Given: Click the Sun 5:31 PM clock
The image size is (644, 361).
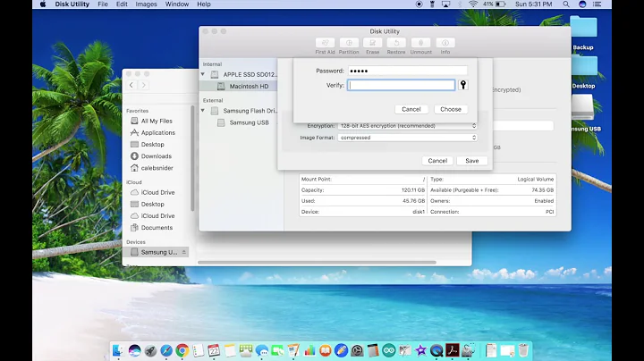Looking at the screenshot, I should click(x=533, y=4).
